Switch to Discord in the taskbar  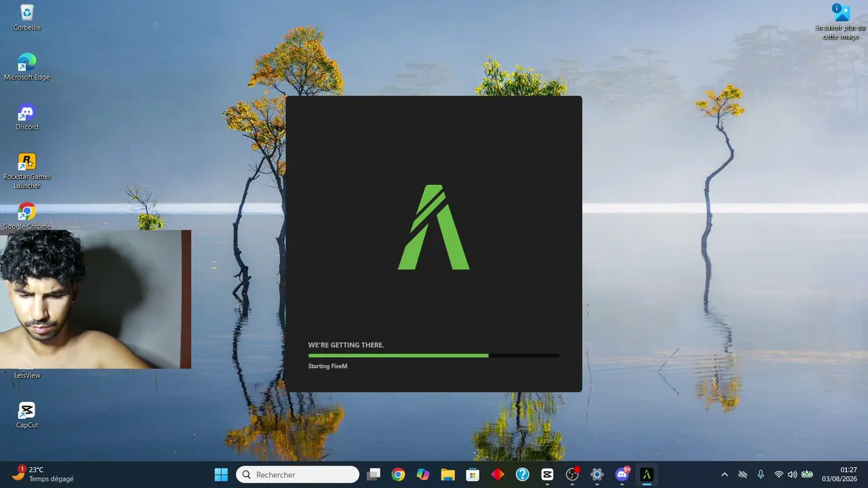(x=622, y=474)
